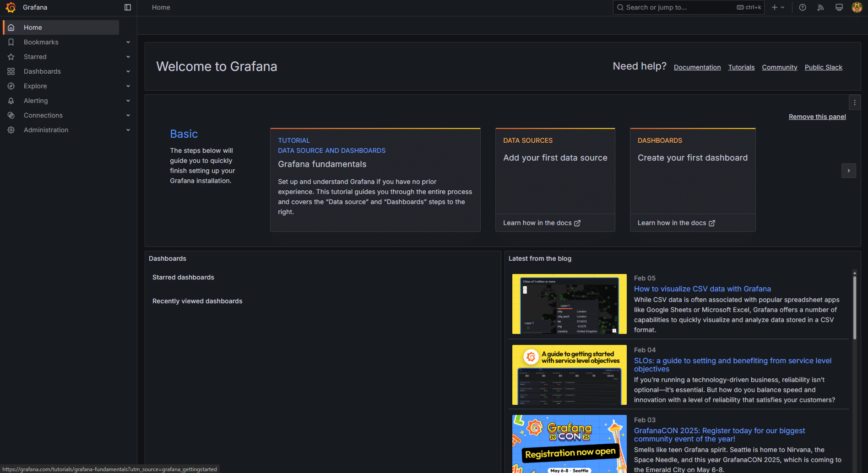Click the CSV data blog thumbnail
The height and width of the screenshot is (473, 868).
click(570, 304)
